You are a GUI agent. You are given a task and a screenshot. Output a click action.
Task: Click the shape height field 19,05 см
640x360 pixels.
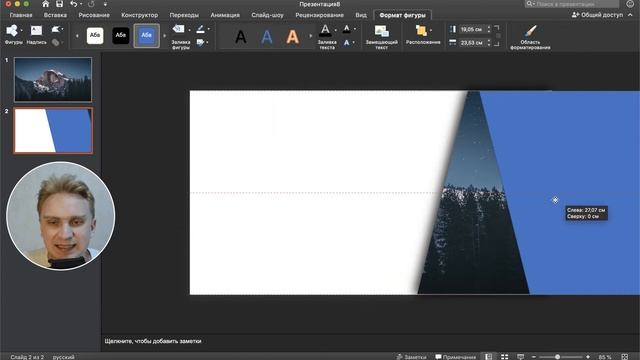(472, 29)
